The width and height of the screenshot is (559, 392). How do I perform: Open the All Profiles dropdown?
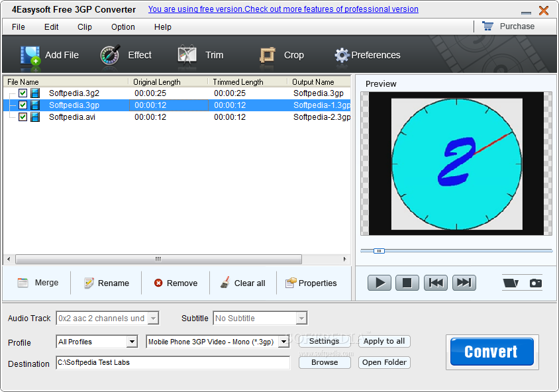pos(132,342)
